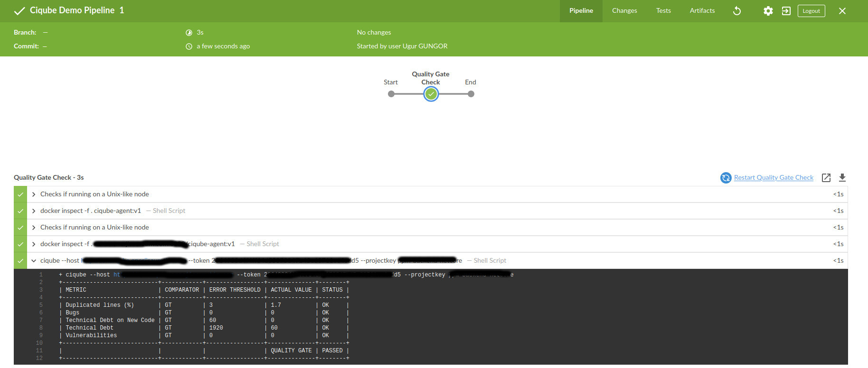Viewport: 868px width, 368px height.
Task: Collapse the ciqube --host step log
Action: point(34,261)
